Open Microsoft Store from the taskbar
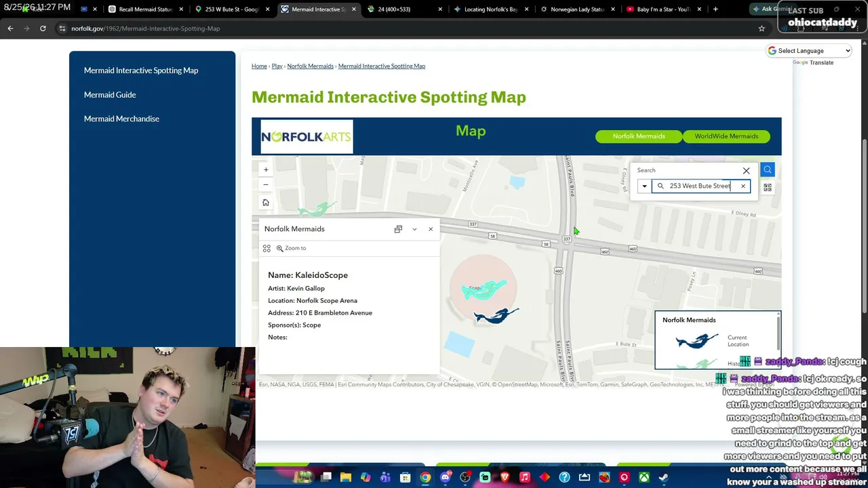The image size is (868, 488). point(406,477)
